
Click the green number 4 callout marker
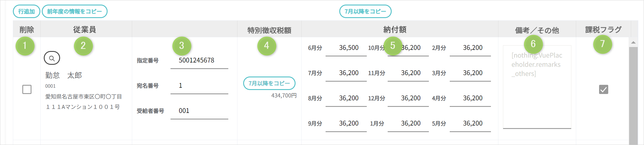tap(267, 46)
